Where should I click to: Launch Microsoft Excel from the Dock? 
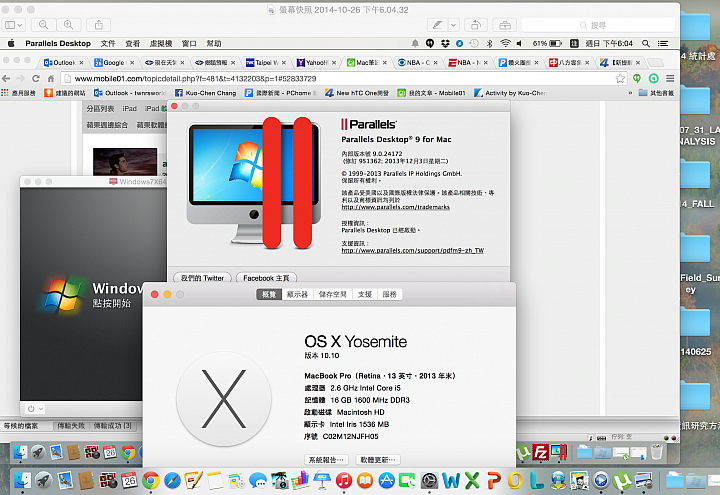coord(472,481)
